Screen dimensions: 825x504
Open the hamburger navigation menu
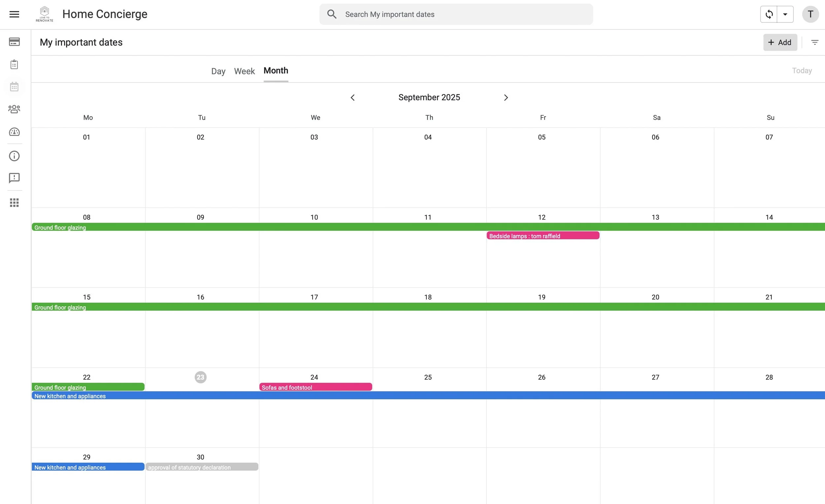pos(14,14)
